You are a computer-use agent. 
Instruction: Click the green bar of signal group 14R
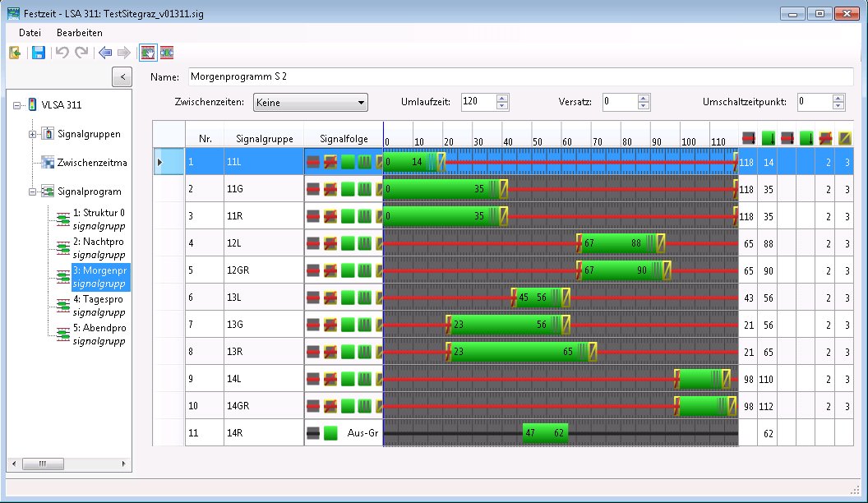click(544, 433)
